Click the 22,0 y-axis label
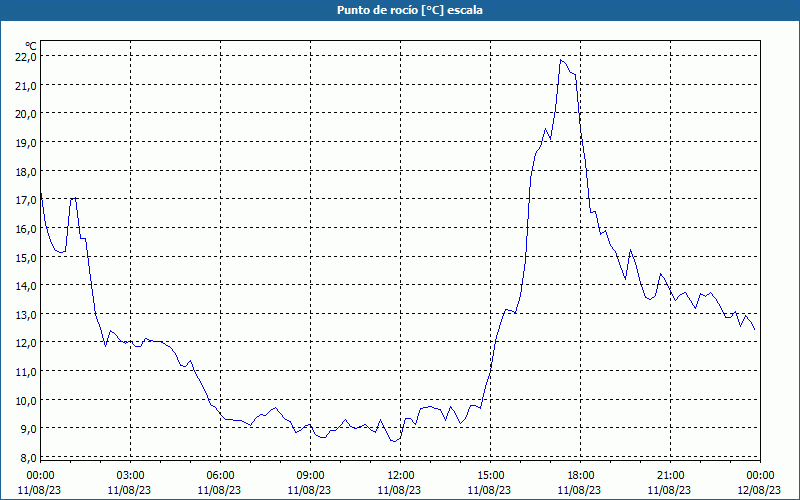Image resolution: width=800 pixels, height=500 pixels. [x=26, y=57]
